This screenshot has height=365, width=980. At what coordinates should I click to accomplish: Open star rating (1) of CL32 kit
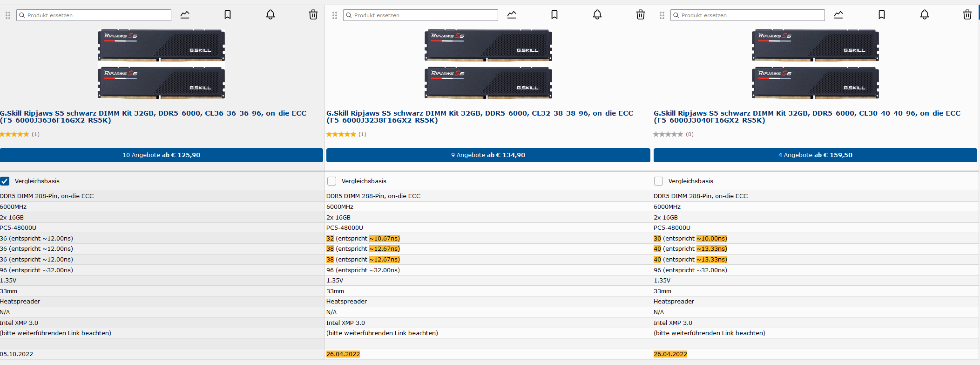coord(346,134)
